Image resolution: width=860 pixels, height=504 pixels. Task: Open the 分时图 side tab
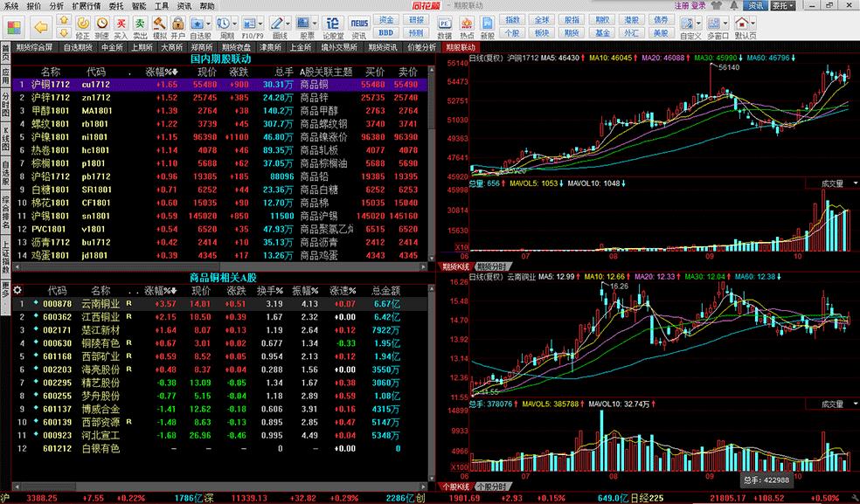pos(5,105)
